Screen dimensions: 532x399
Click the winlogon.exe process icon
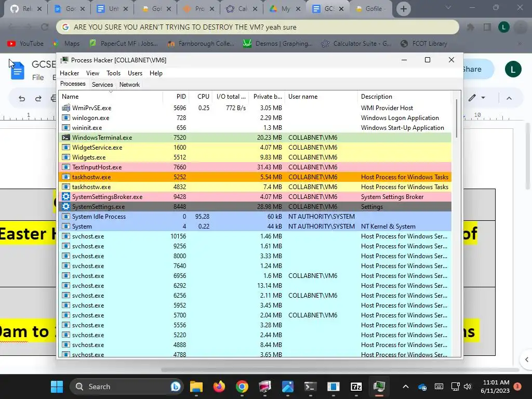pos(66,118)
